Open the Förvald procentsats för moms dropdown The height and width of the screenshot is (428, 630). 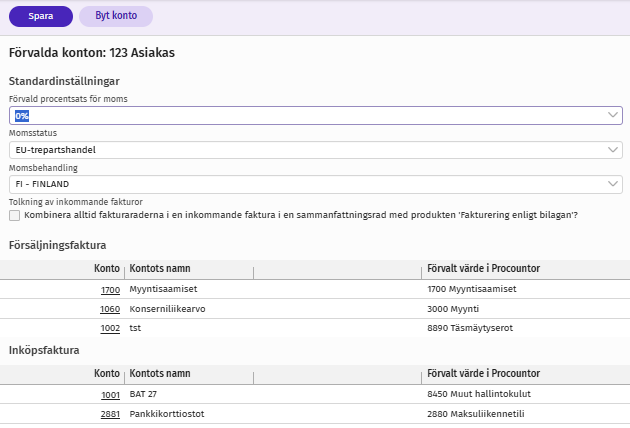click(x=316, y=116)
